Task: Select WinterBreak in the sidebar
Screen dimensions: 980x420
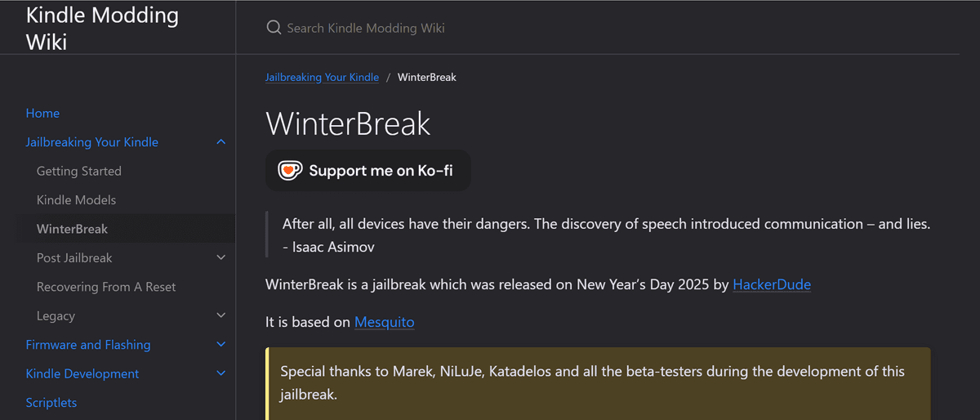Action: coord(72,230)
